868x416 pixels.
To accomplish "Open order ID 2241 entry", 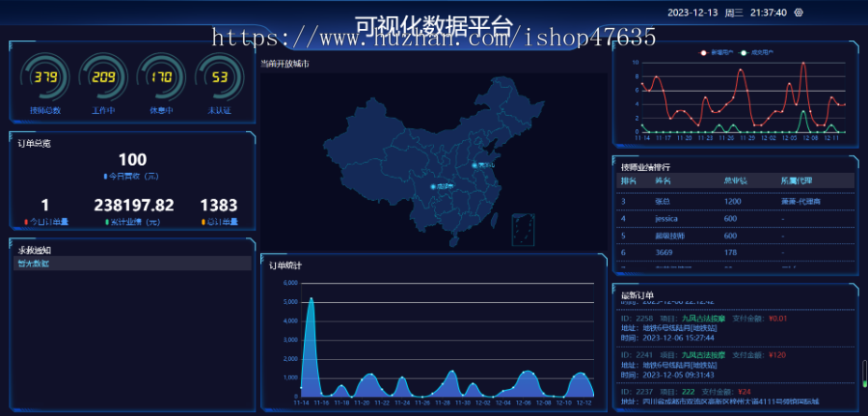I will [x=735, y=365].
